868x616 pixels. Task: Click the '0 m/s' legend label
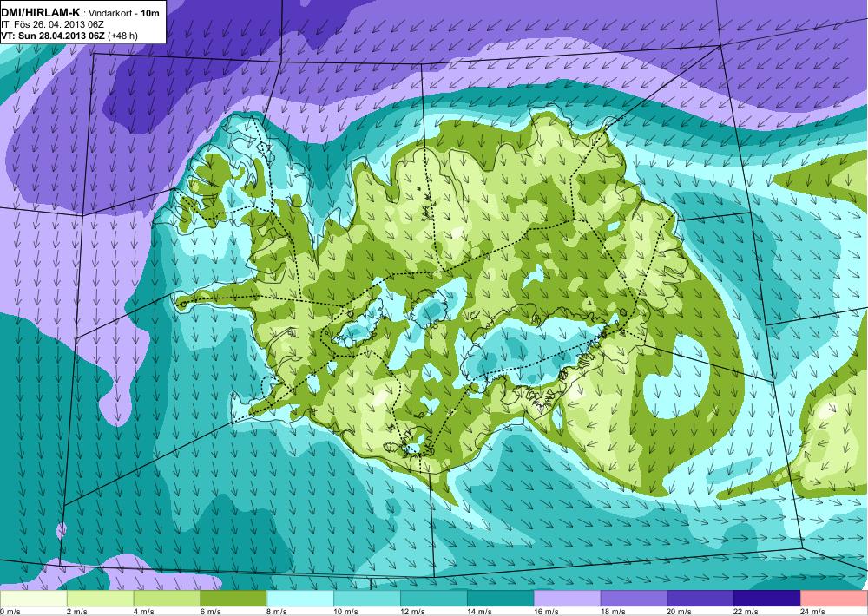click(x=10, y=612)
